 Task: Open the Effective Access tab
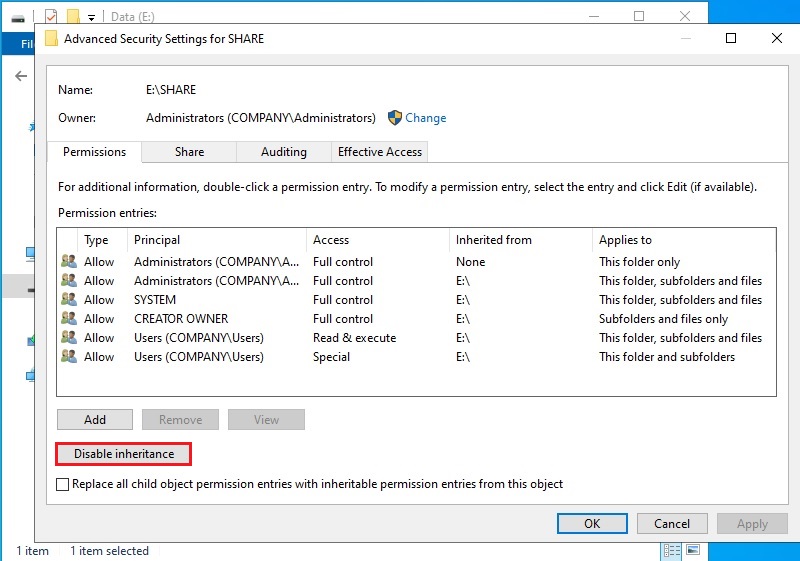380,152
